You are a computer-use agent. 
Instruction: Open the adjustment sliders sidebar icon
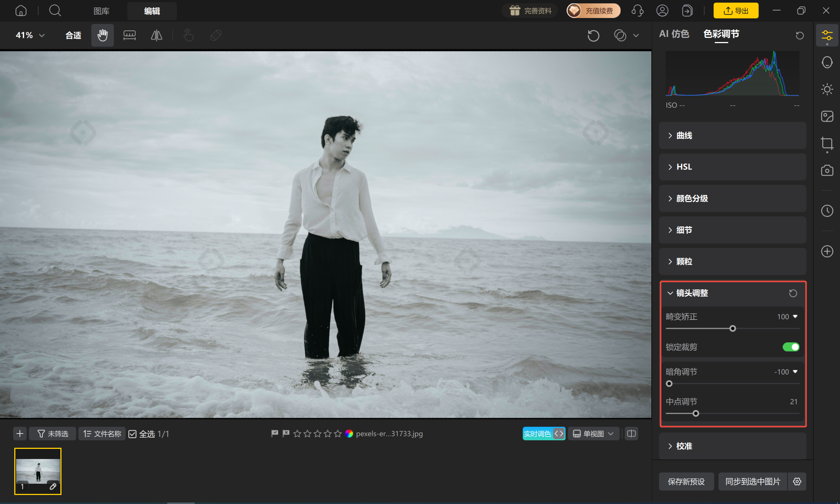click(x=827, y=36)
